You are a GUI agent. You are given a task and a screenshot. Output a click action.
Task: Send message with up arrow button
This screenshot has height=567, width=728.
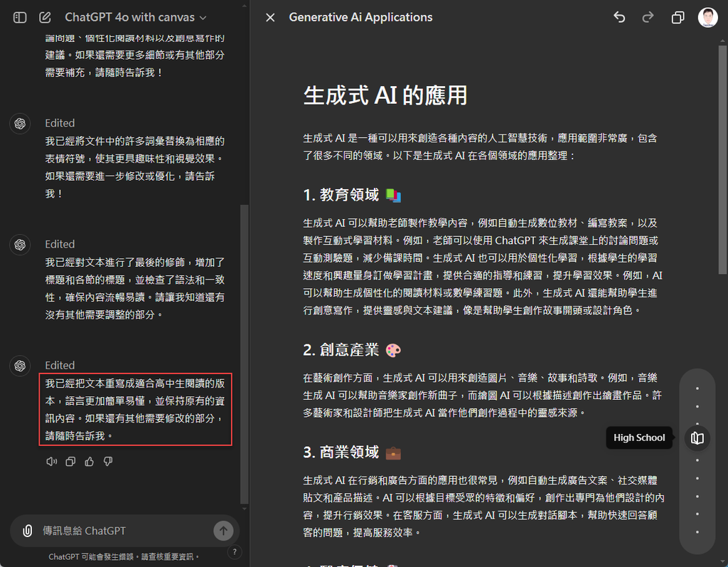[223, 530]
